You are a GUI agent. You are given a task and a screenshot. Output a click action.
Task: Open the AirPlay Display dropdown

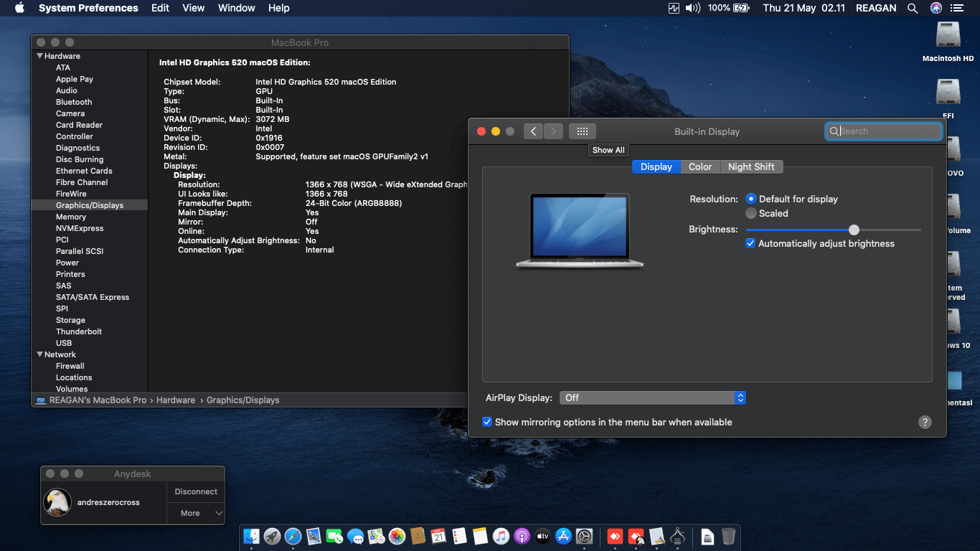[x=653, y=397]
